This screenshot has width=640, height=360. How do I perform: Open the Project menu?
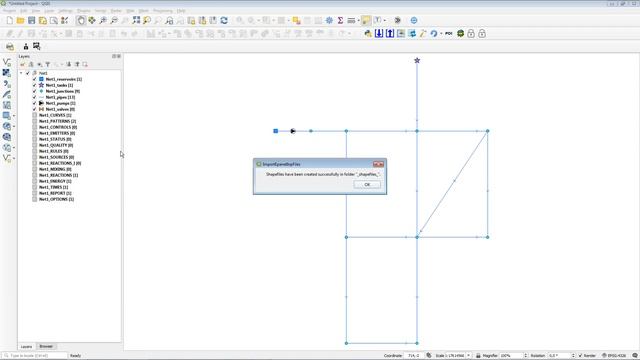tap(9, 11)
